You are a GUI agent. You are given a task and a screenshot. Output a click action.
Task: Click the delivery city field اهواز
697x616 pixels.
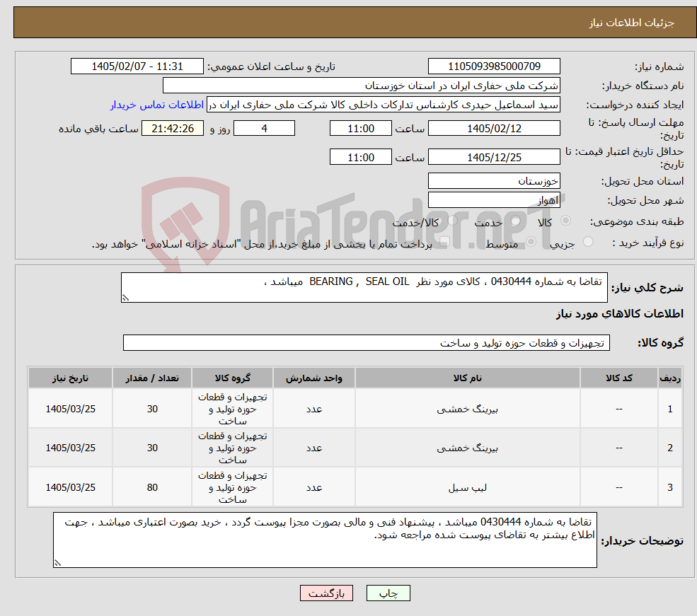[x=494, y=200]
